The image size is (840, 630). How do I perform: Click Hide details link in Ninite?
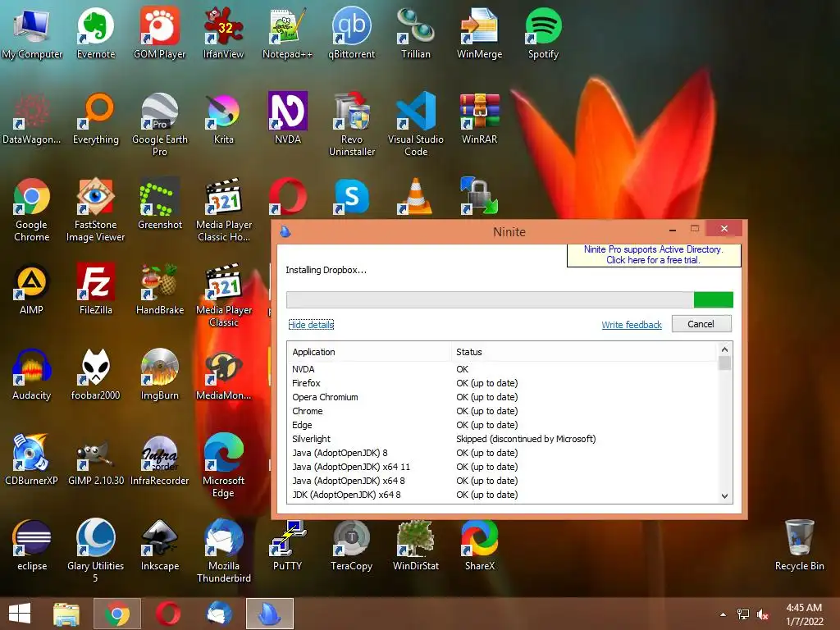point(311,325)
